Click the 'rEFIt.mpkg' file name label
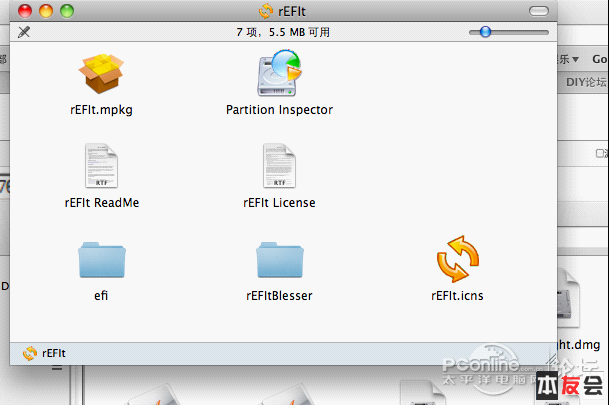This screenshot has height=405, width=609. tap(101, 110)
